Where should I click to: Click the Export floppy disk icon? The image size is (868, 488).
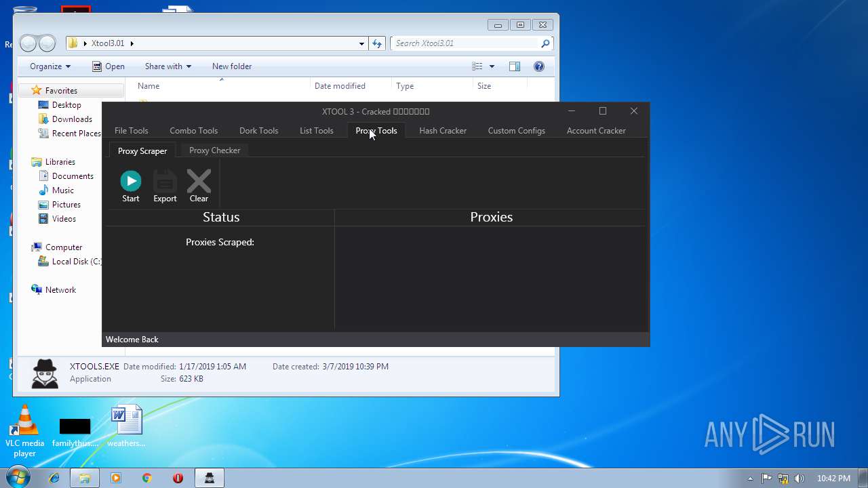click(x=165, y=182)
